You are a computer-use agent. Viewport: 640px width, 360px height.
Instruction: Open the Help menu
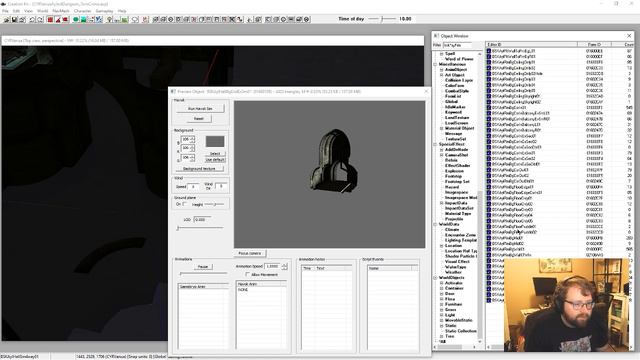click(122, 11)
